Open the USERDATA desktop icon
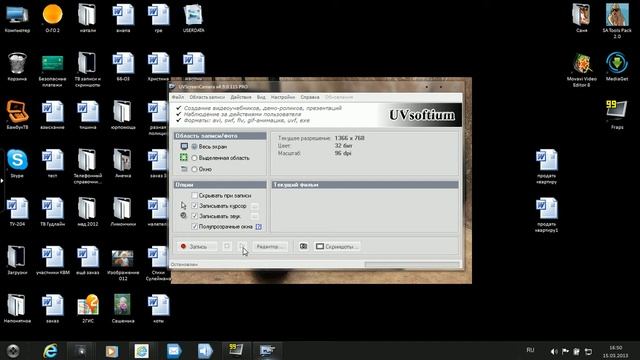Image resolution: width=640 pixels, height=360 pixels. pos(193,18)
